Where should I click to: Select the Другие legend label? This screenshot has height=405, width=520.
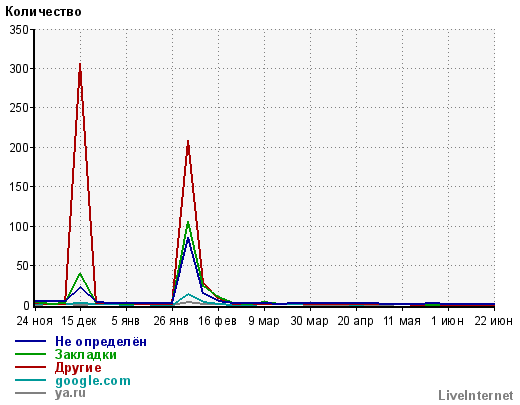tap(78, 368)
